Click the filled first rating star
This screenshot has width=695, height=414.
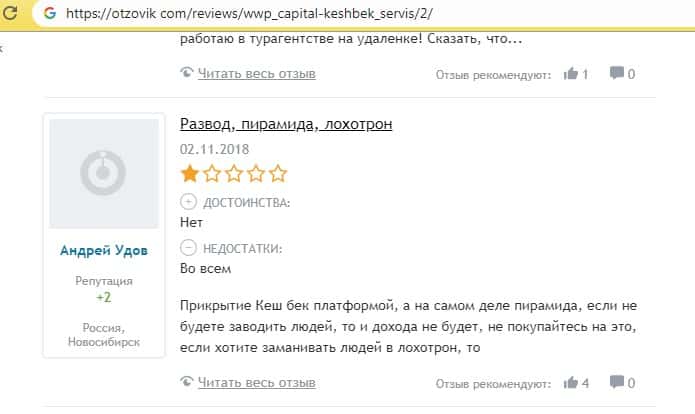tap(190, 173)
